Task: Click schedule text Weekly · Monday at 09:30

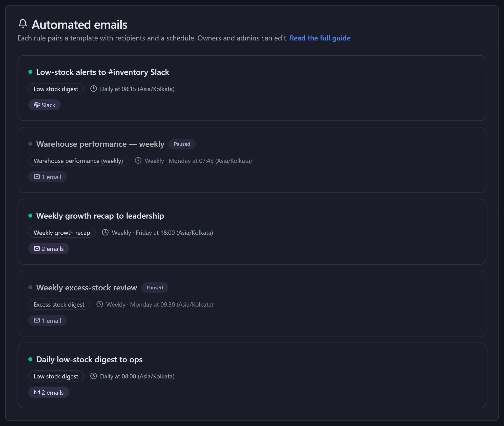Action: point(160,305)
